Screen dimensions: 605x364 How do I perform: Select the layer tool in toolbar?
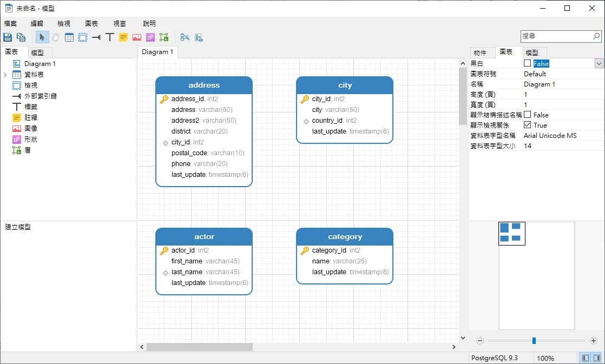[164, 37]
